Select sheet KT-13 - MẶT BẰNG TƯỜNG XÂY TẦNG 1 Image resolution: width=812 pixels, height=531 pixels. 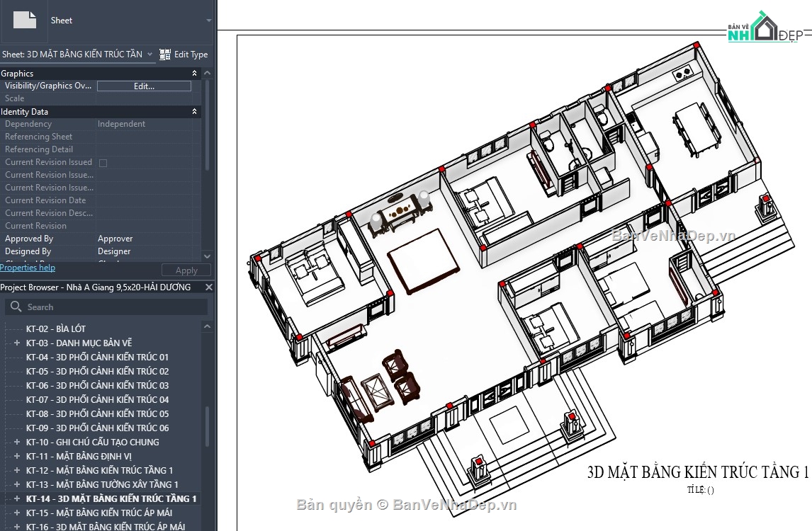[x=102, y=484]
